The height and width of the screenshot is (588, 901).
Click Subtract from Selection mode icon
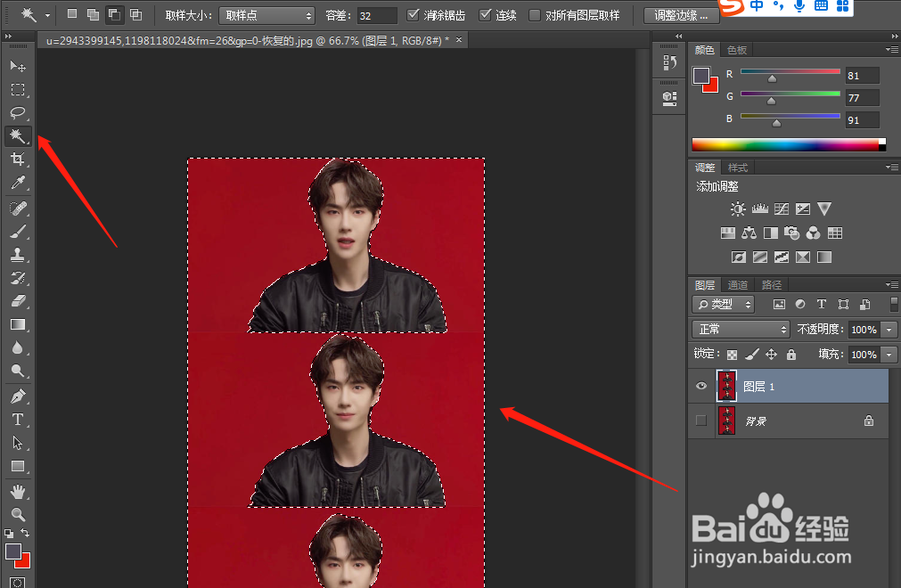[x=114, y=14]
